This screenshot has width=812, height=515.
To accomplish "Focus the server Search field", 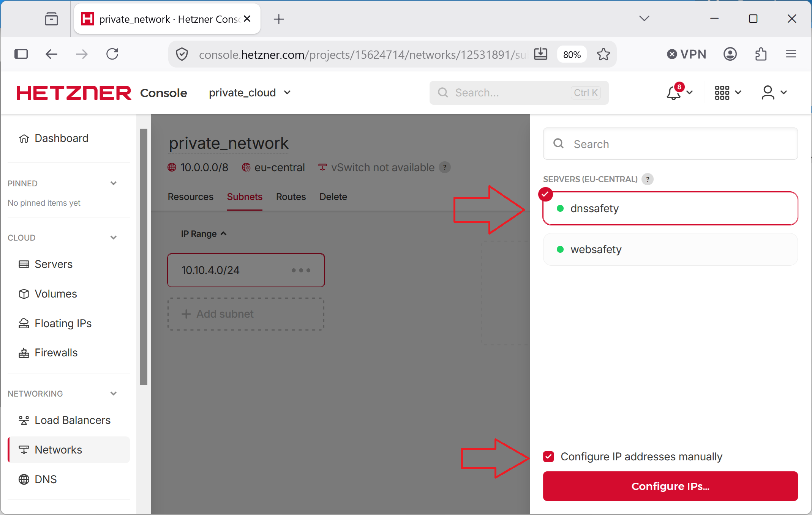I will pyautogui.click(x=670, y=144).
